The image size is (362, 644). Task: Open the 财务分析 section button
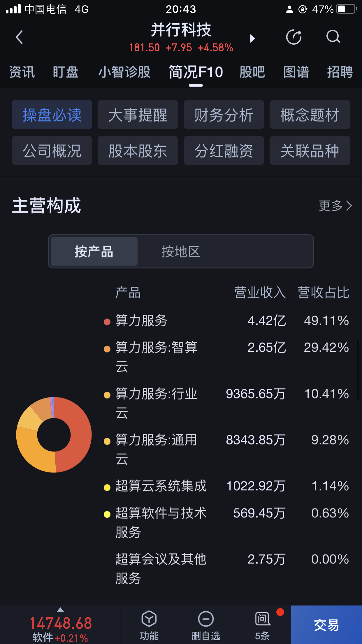pyautogui.click(x=224, y=115)
